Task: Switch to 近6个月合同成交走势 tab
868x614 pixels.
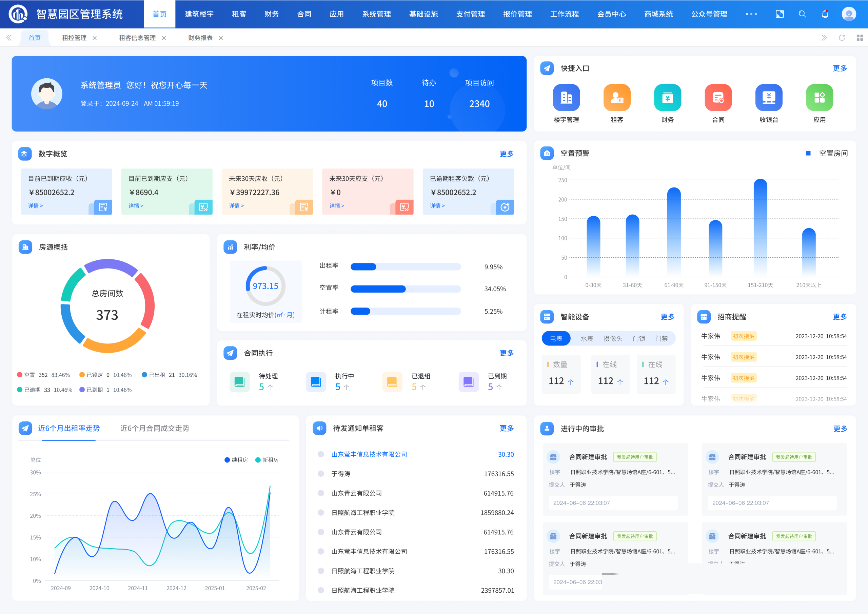Action: coord(155,428)
